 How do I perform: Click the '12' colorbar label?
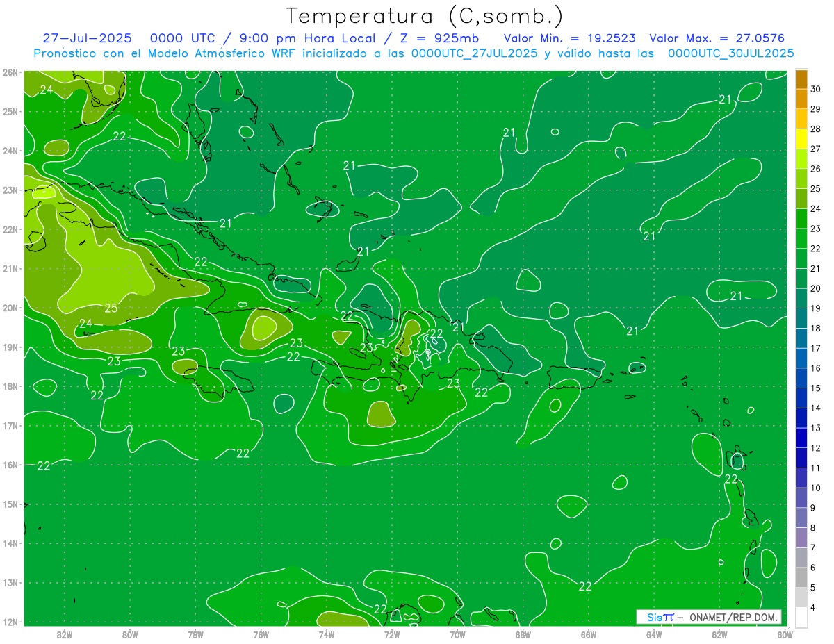(x=815, y=448)
